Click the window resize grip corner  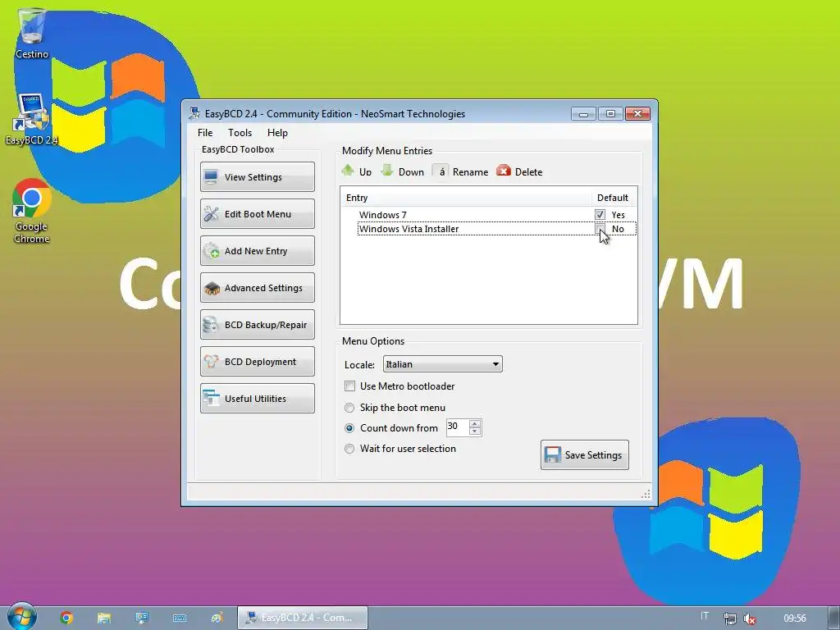[x=646, y=493]
